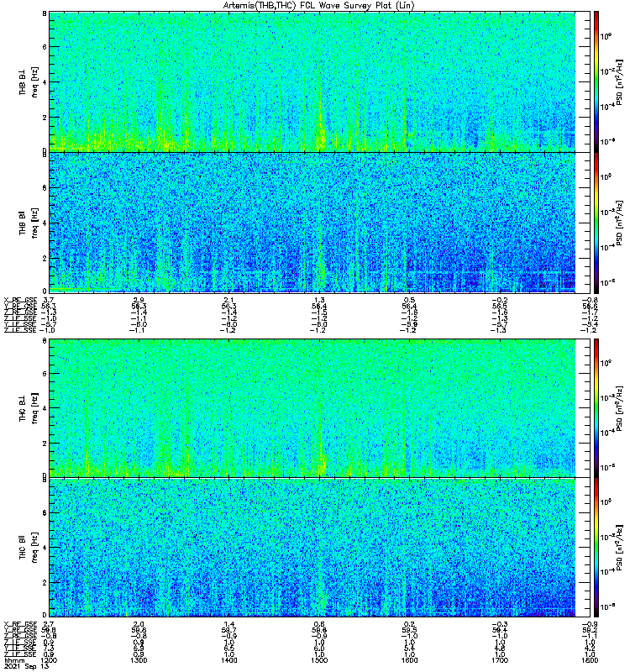This screenshot has width=630, height=672.
Task: Click the THB X_RE_GSE value "0.5"
Action: click(x=409, y=300)
